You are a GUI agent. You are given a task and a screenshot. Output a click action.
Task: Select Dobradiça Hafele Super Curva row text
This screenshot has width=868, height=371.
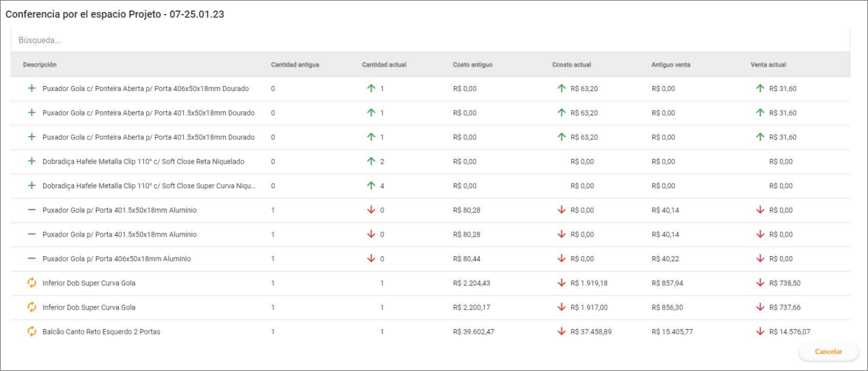(x=149, y=186)
